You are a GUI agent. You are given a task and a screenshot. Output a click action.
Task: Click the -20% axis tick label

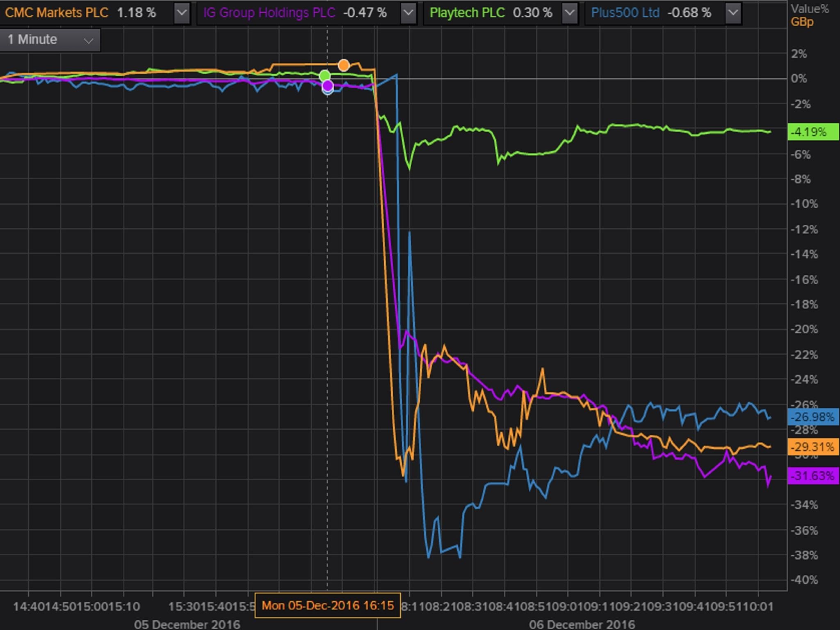(x=804, y=329)
